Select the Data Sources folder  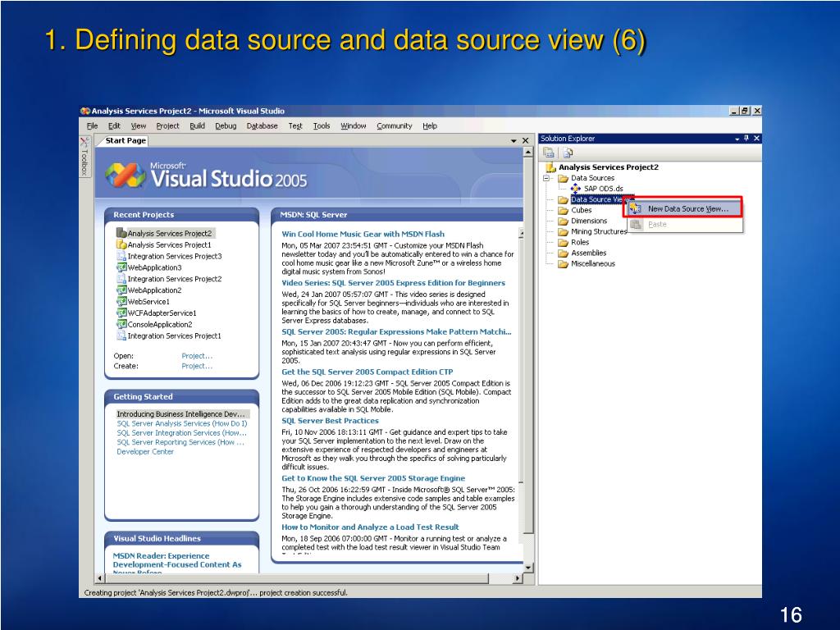[x=592, y=178]
